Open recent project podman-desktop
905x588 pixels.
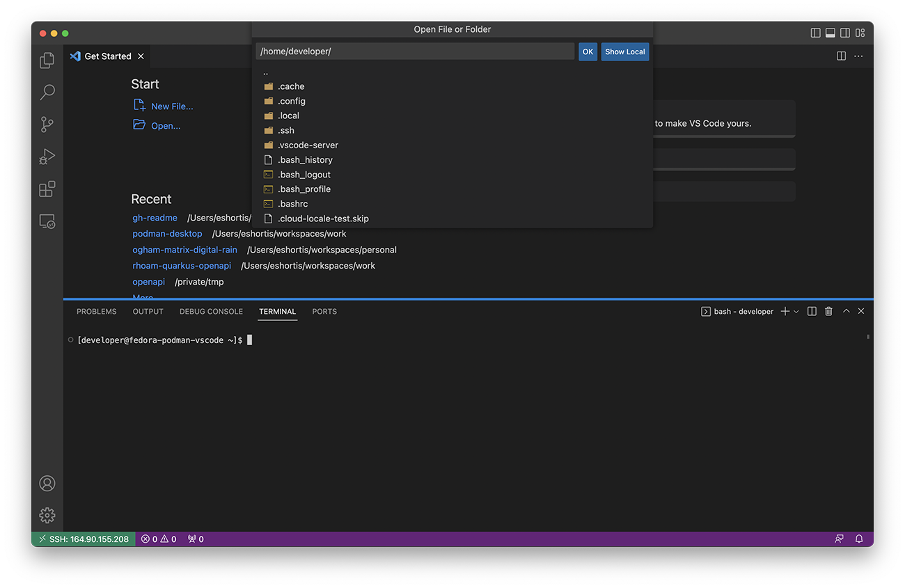pos(167,234)
